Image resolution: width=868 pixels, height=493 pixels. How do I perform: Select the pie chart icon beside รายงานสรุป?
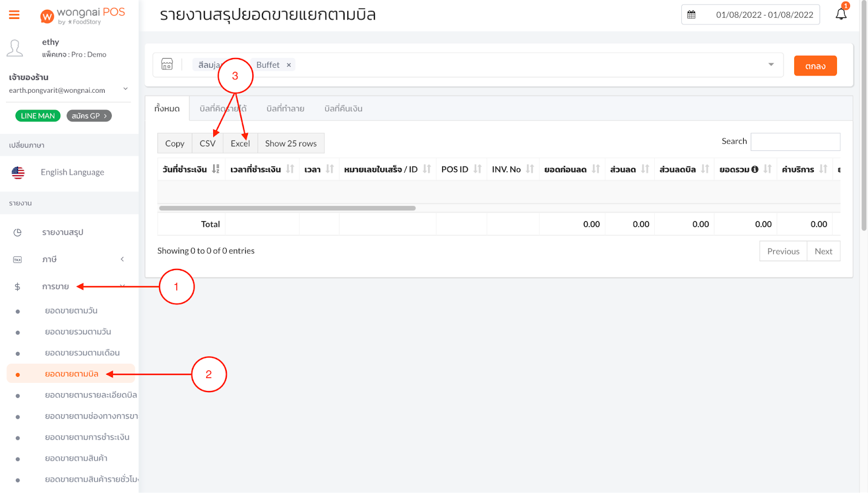17,232
